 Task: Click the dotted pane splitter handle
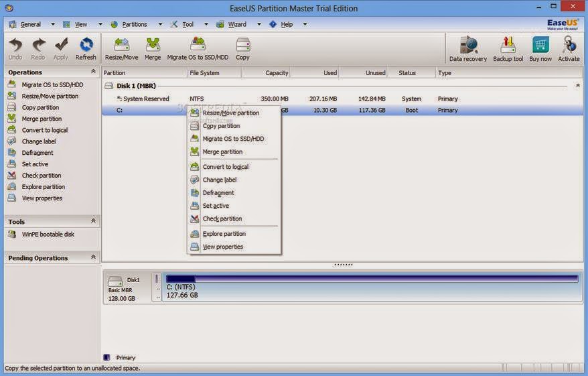coord(343,265)
